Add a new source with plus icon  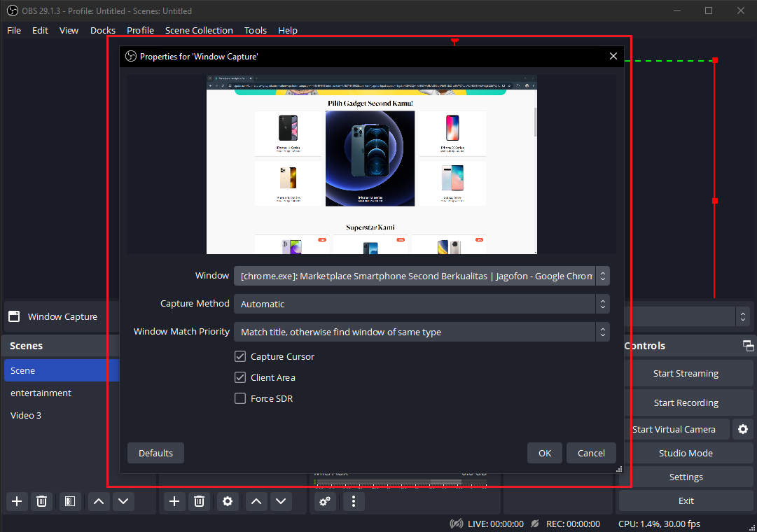(x=174, y=501)
